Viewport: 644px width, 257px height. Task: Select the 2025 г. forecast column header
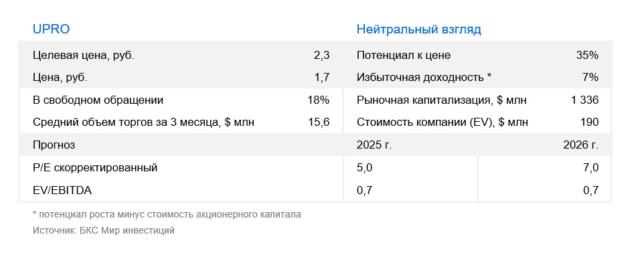(x=374, y=145)
